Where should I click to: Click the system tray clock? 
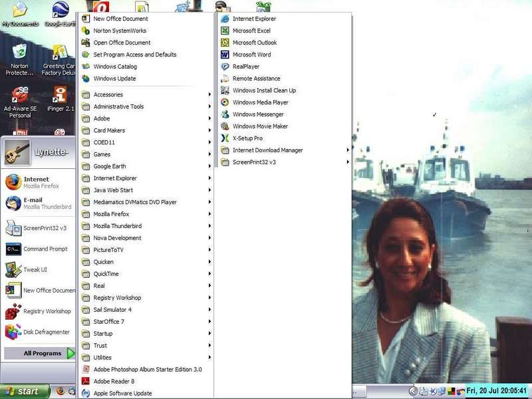click(x=497, y=391)
